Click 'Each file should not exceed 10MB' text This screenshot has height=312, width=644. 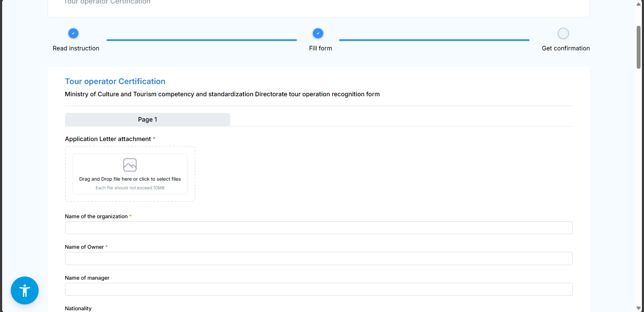pyautogui.click(x=130, y=188)
